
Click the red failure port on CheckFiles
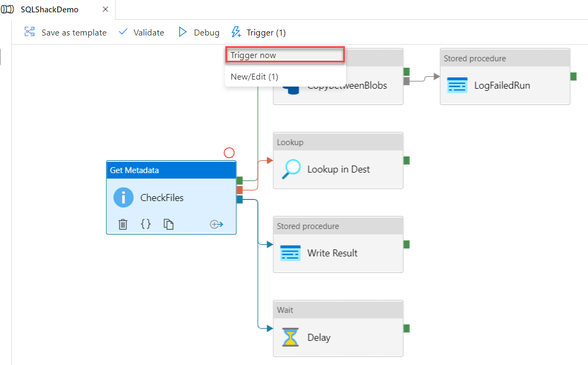point(240,190)
